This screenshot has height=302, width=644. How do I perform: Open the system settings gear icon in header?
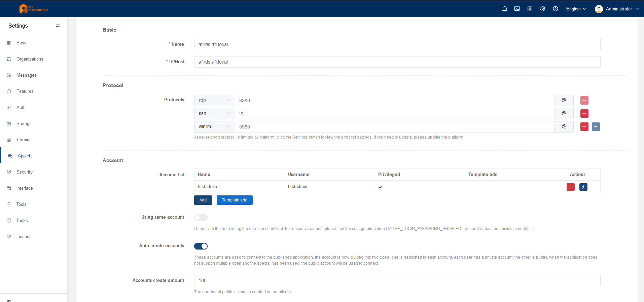tap(543, 9)
